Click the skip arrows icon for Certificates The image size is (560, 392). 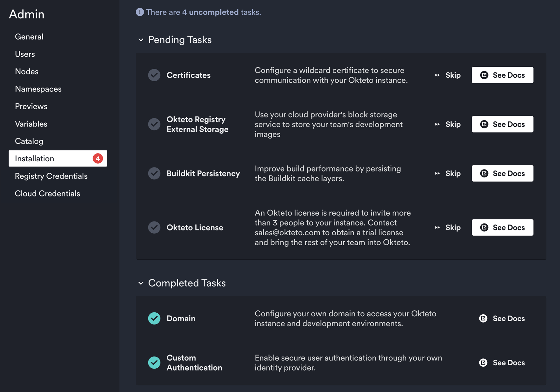437,75
